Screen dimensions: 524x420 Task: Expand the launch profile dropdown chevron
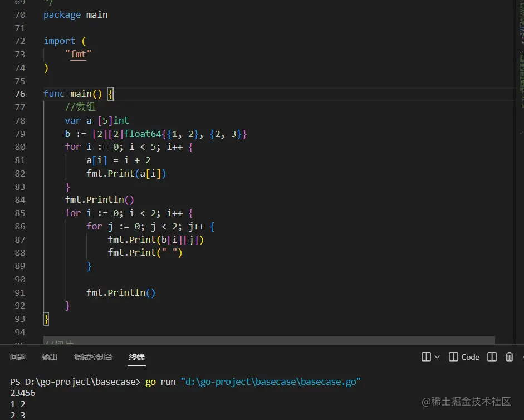point(437,357)
